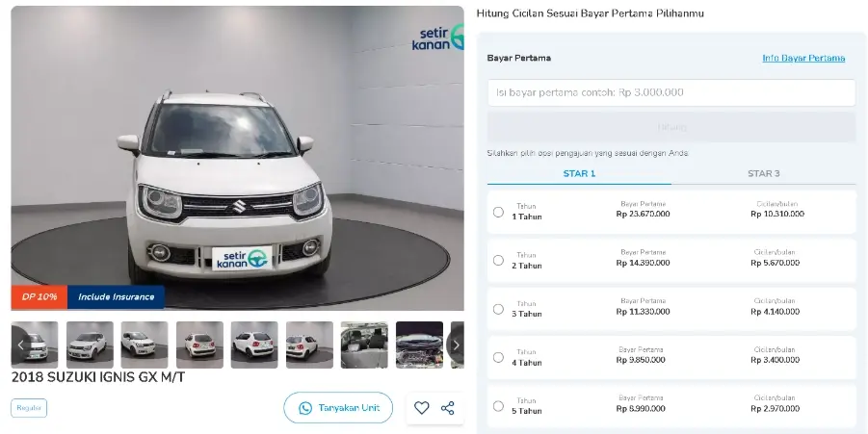Screen dimensions: 868x434
Task: Select the 1 Tahun radio option
Action: coord(498,212)
